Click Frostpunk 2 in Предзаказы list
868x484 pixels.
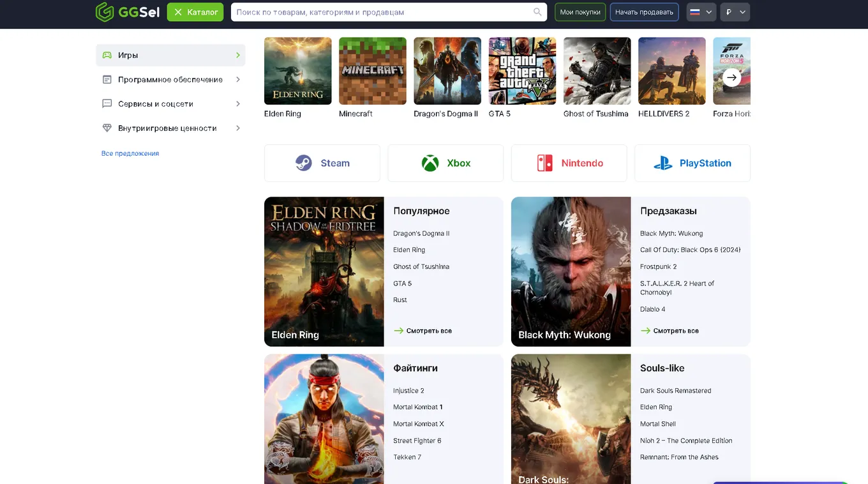coord(659,267)
